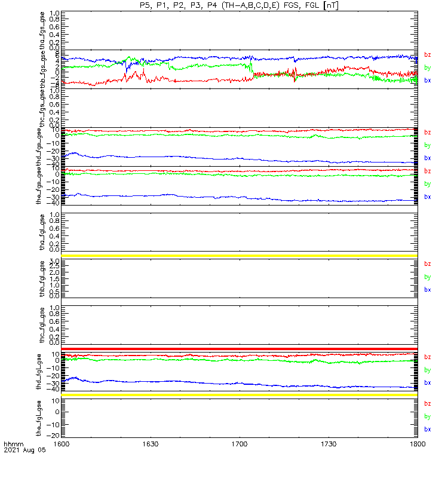Click green by legend of the_fgs_gse panel
Viewport: 448px width, 478px height.
tap(428, 184)
